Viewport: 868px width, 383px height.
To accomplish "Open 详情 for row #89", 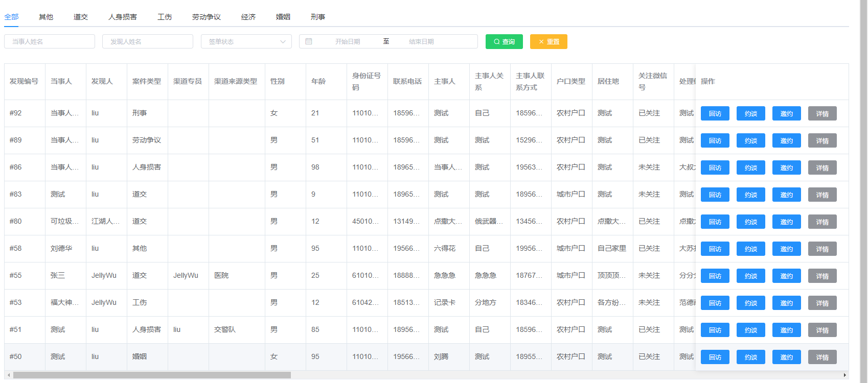I will pyautogui.click(x=823, y=140).
